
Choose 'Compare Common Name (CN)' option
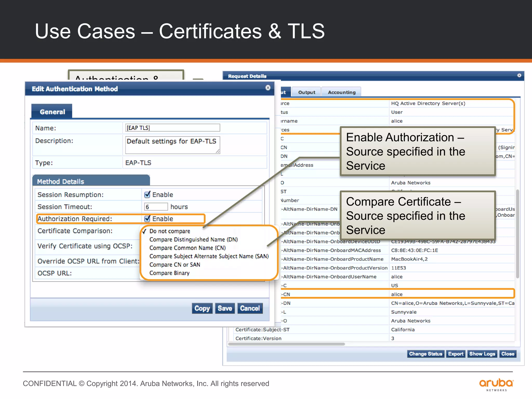[x=188, y=248]
